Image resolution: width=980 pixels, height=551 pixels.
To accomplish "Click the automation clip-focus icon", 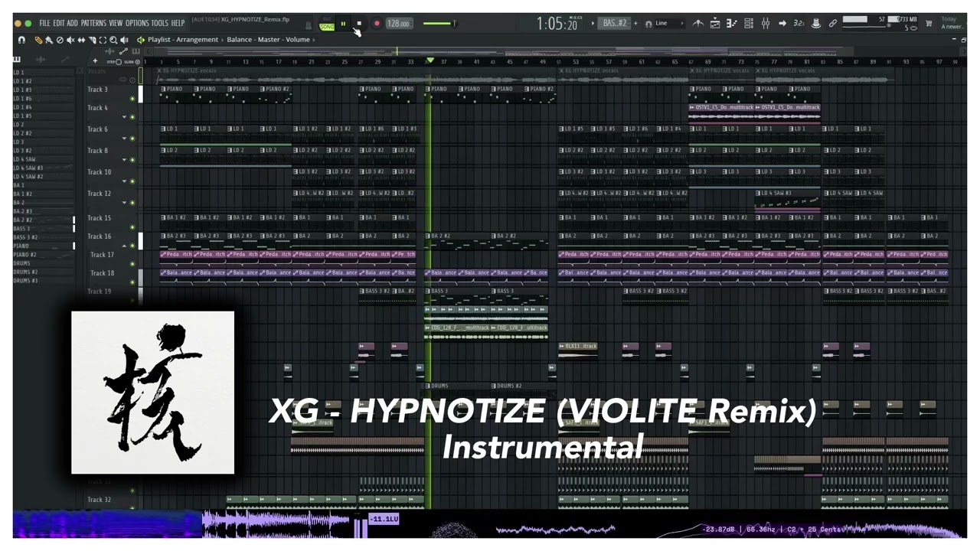I will click(x=123, y=51).
